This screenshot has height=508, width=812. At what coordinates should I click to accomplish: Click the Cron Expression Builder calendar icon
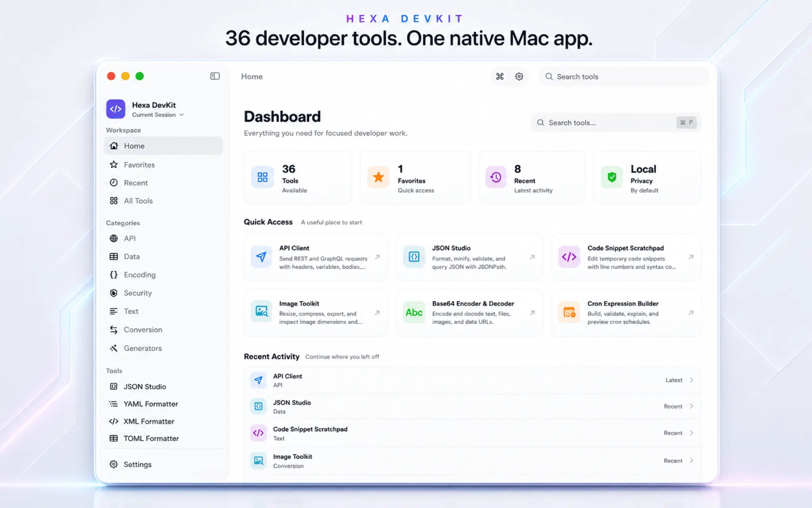pos(569,312)
